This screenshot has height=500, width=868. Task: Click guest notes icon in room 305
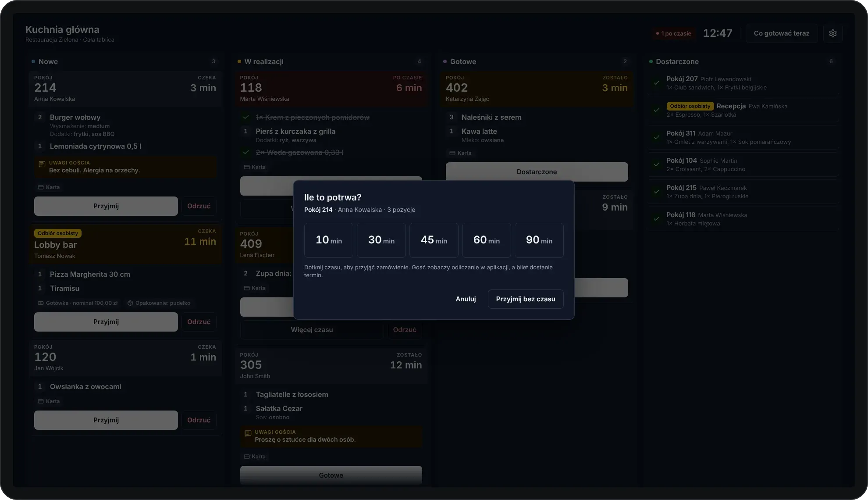point(248,433)
